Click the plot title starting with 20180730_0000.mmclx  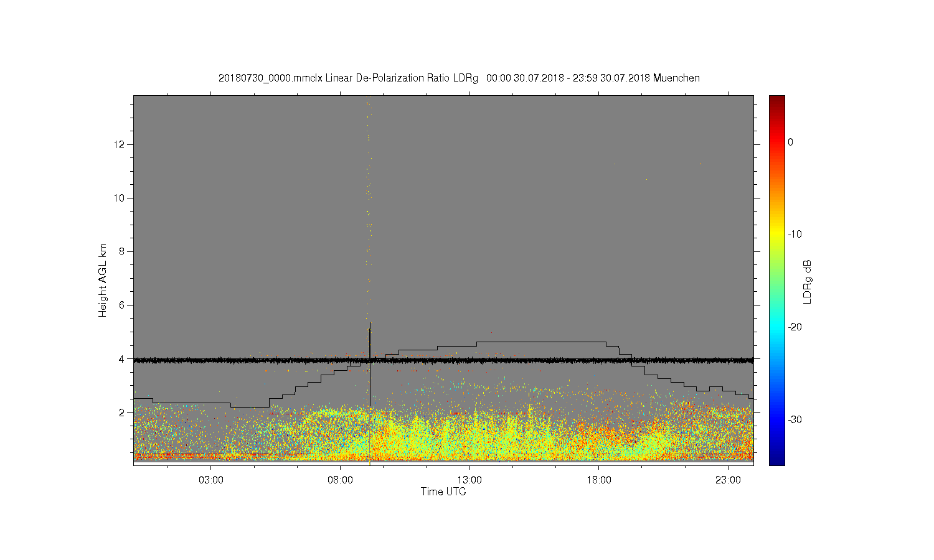tap(459, 78)
